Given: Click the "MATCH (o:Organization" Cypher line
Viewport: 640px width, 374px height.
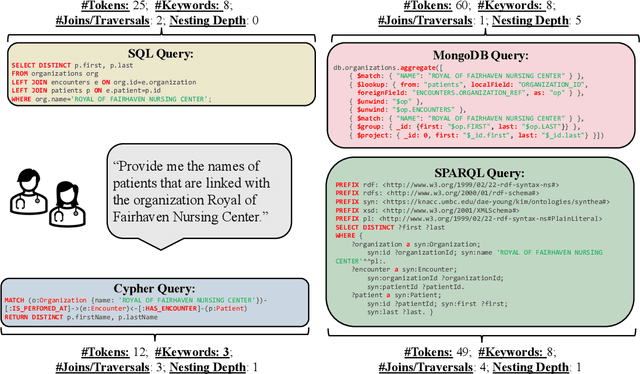Looking at the screenshot, I should pos(136,300).
